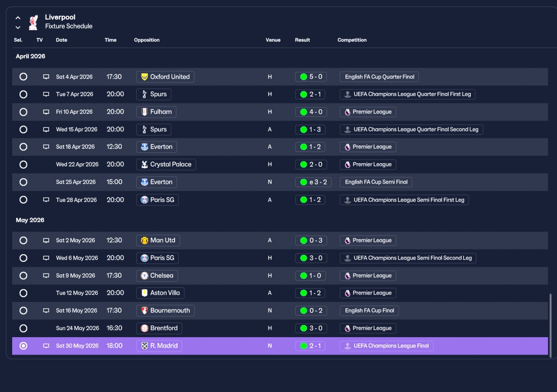Select the Sat 4 Apr Oxford fixture radio
This screenshot has height=392, width=557.
pyautogui.click(x=23, y=77)
